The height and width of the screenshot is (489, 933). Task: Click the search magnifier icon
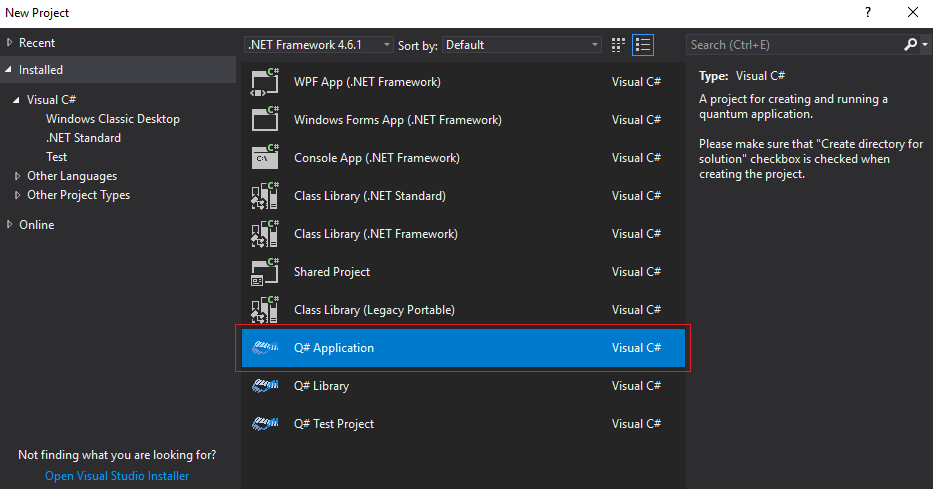(x=910, y=45)
